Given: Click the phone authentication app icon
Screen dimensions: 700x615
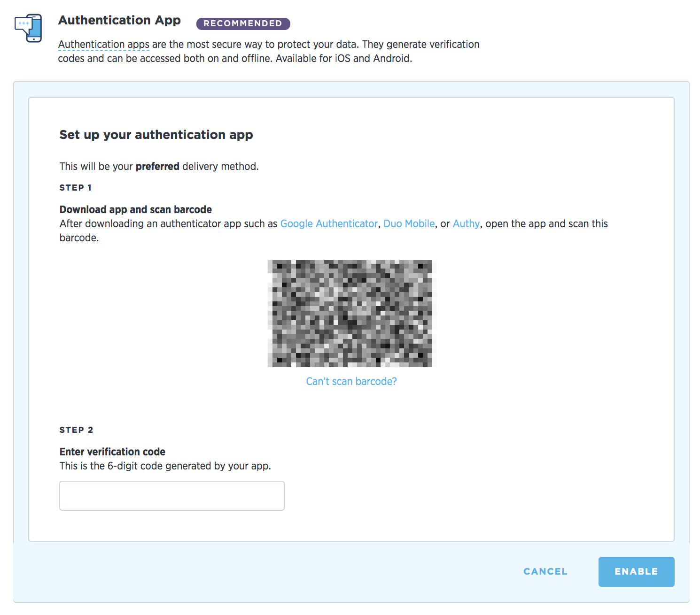Looking at the screenshot, I should 28,28.
